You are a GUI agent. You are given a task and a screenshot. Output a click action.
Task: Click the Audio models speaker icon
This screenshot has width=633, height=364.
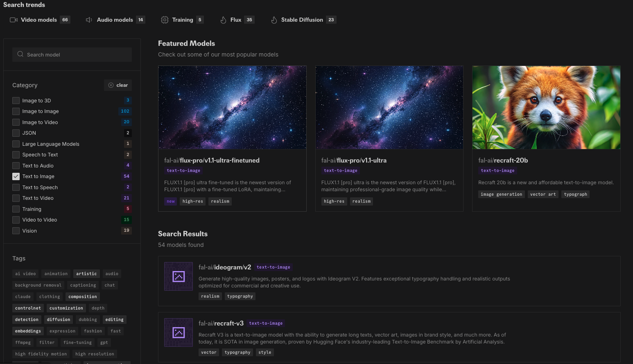click(x=89, y=20)
